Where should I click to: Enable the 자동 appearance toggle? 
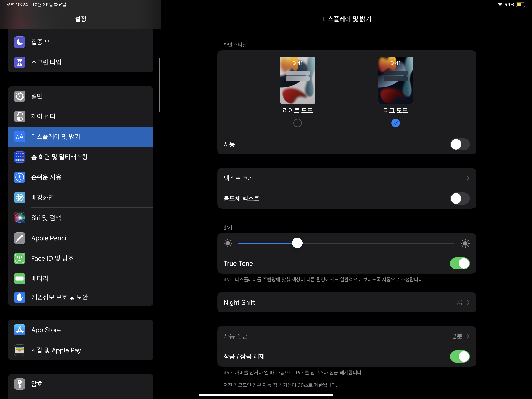point(460,144)
